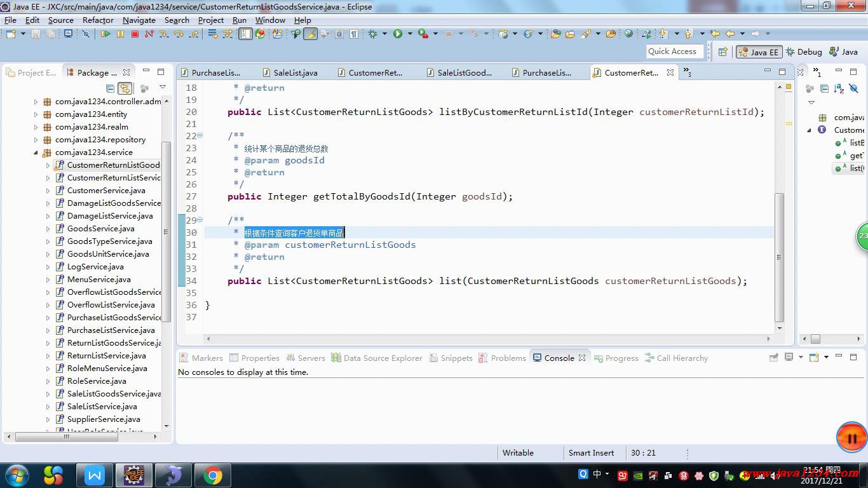Collapse the com.java1234.service package
The width and height of the screenshot is (868, 488).
(x=36, y=152)
